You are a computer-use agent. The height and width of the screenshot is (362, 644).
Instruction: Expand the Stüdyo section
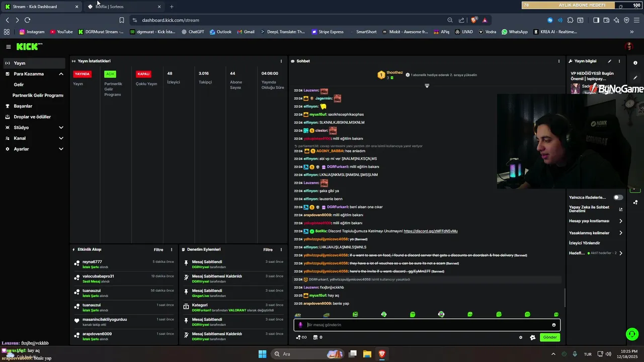(61, 128)
